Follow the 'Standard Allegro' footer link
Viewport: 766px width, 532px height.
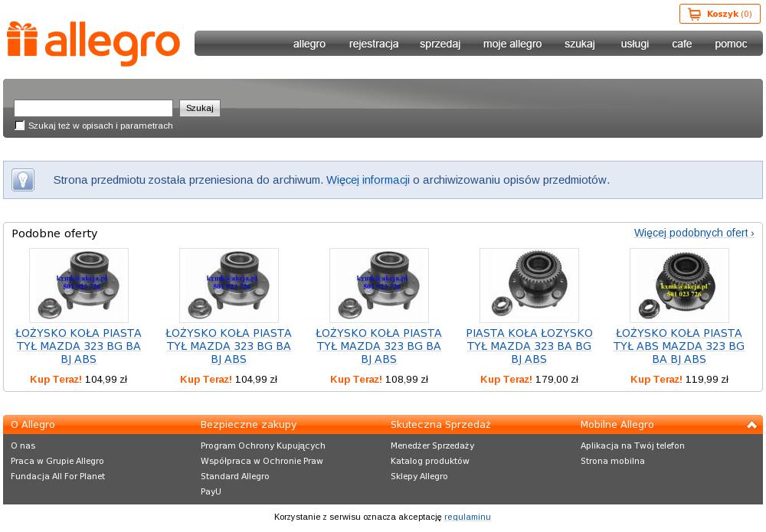click(x=235, y=476)
